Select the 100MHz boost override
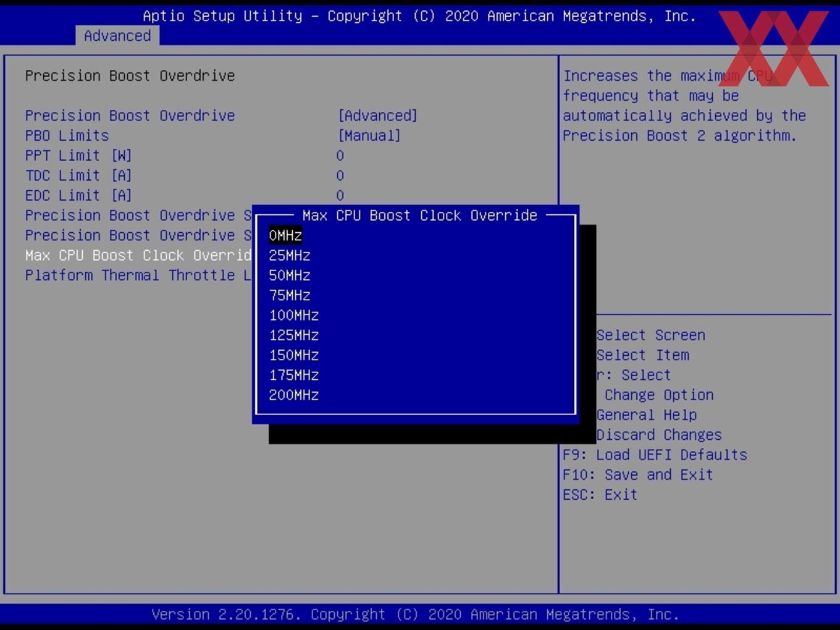The width and height of the screenshot is (840, 630). [x=294, y=315]
